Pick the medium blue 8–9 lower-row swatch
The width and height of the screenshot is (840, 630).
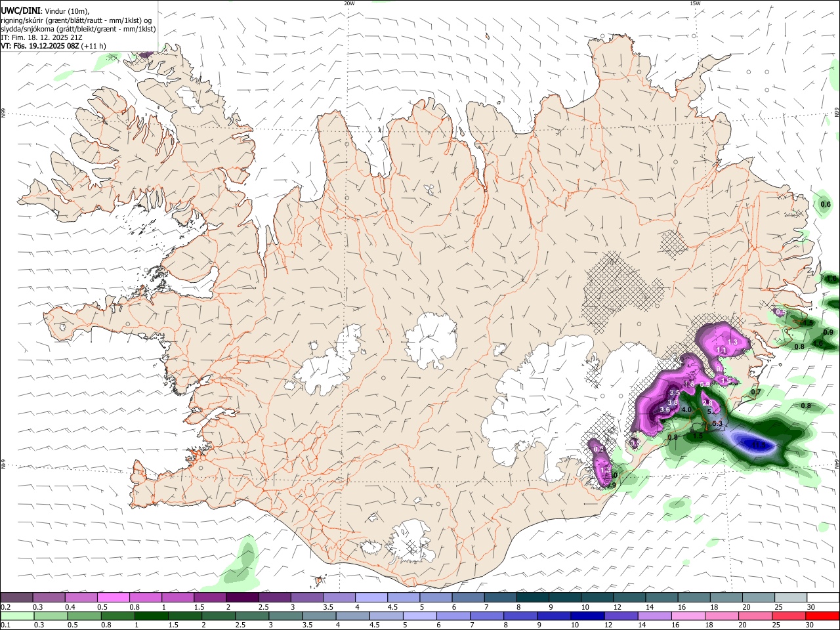(519, 616)
